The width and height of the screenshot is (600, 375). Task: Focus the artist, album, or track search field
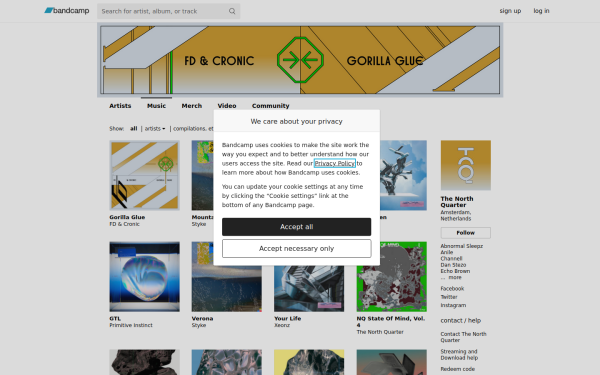[168, 11]
